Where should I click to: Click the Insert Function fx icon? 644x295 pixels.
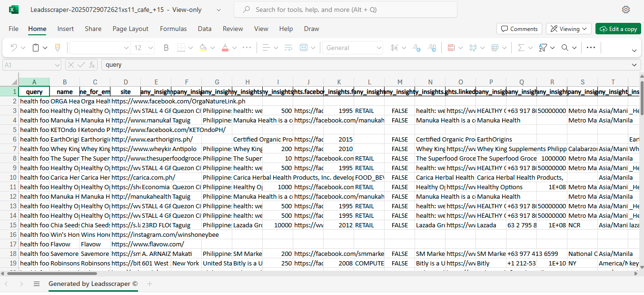[x=92, y=65]
